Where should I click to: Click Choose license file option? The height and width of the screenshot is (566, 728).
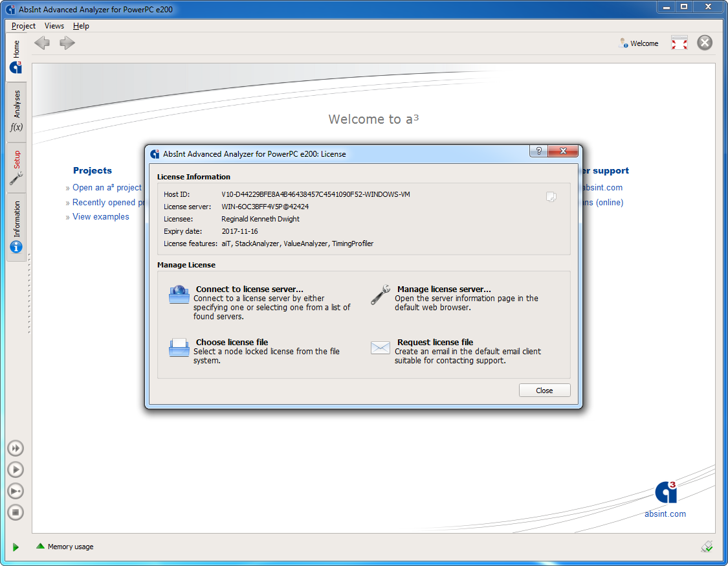(256, 351)
